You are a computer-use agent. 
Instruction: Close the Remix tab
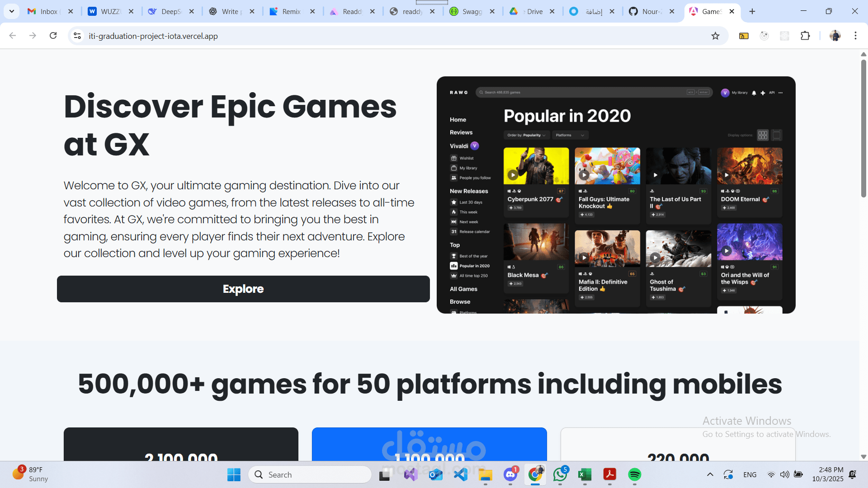click(x=312, y=11)
